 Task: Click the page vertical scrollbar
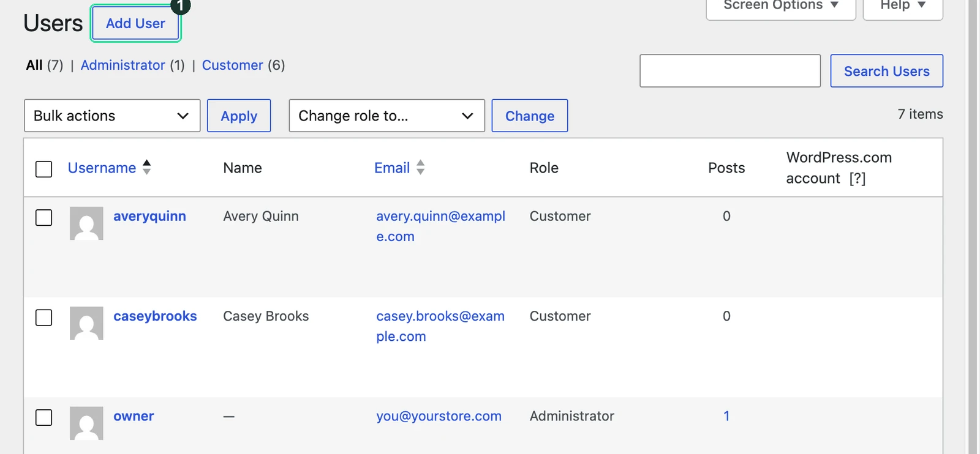972,227
